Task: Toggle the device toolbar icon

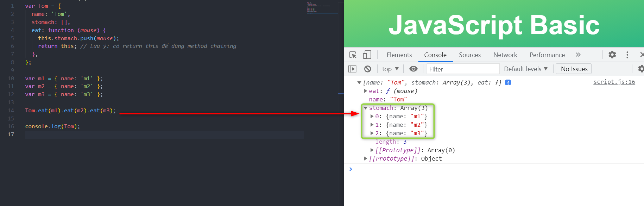Action: [367, 55]
